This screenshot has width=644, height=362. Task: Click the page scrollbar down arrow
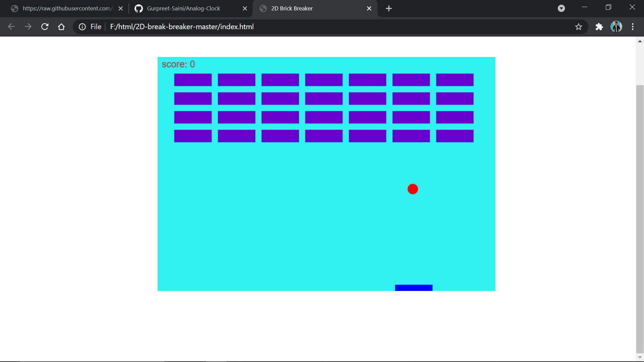click(640, 357)
